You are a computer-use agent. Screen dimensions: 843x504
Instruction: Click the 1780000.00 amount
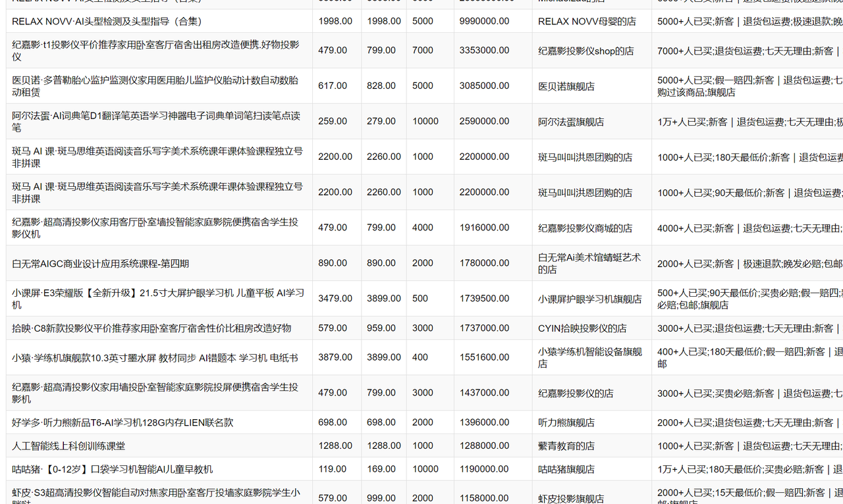pos(484,263)
